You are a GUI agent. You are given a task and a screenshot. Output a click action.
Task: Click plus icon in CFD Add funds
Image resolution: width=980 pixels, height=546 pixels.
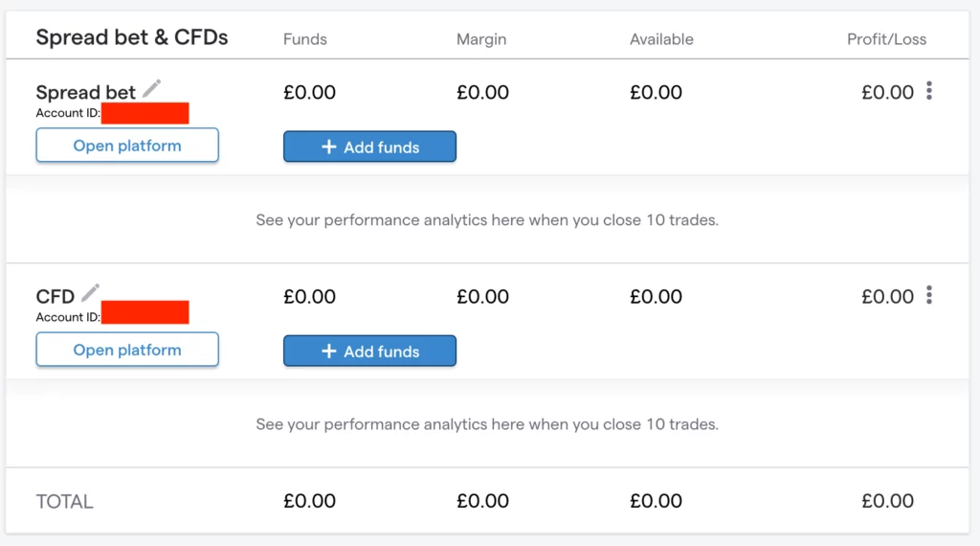328,351
